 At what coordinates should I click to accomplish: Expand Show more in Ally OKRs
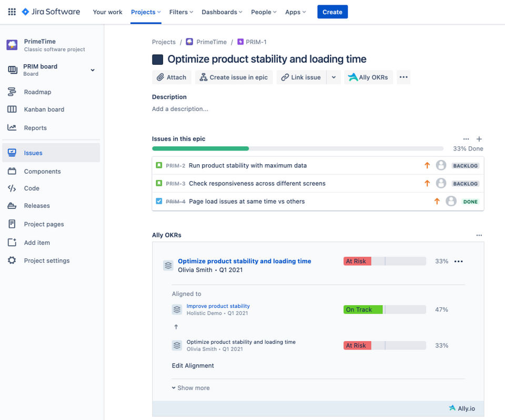190,388
